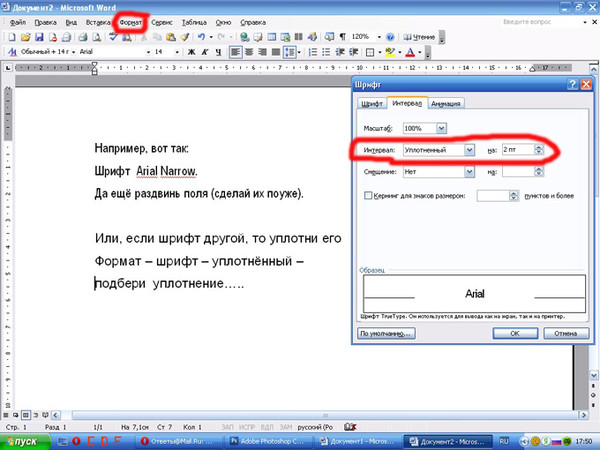Viewport: 600px width, 450px height.
Task: Click the По умолчанию button
Action: tap(386, 333)
